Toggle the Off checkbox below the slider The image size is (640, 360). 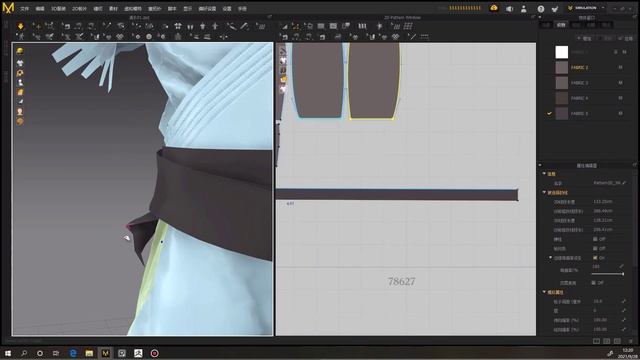tap(593, 282)
